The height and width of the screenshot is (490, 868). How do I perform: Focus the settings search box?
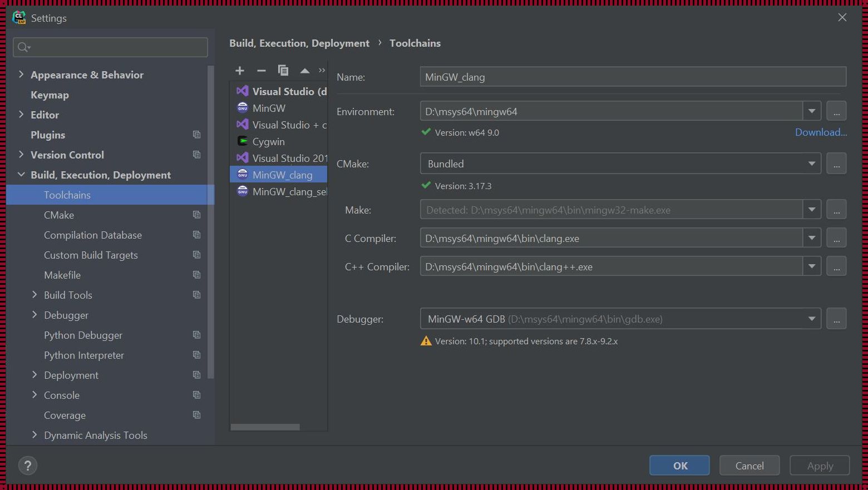point(110,47)
